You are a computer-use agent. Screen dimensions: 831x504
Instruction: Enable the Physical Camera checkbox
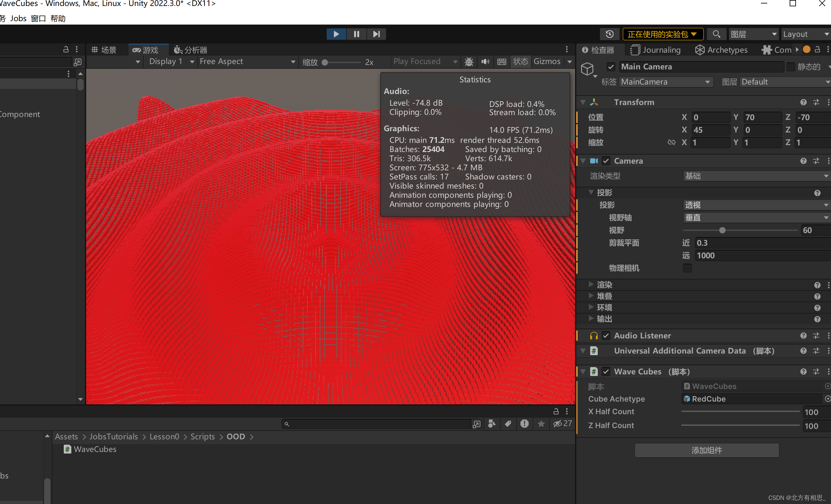687,268
